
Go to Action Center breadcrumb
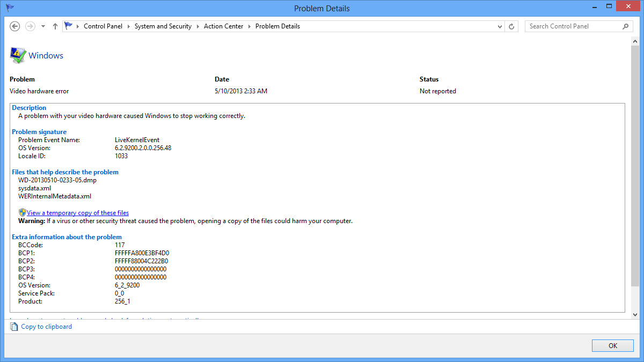pos(223,26)
